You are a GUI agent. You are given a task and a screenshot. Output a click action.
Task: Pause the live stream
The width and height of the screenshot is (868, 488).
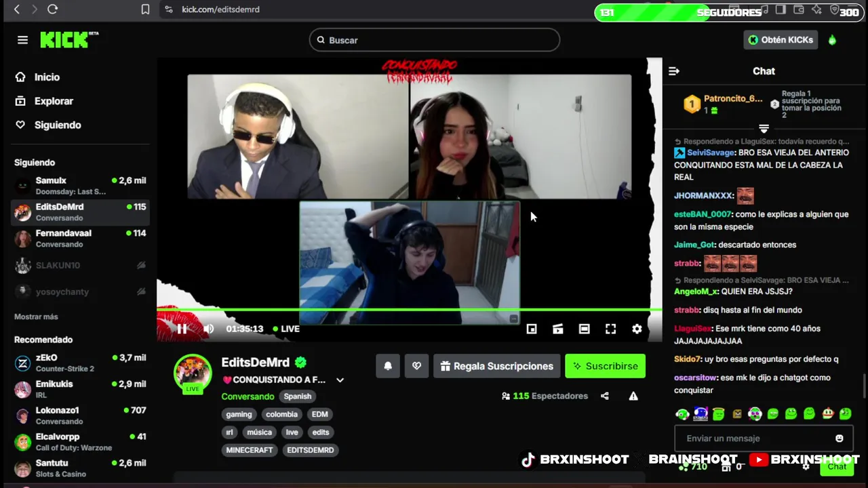[x=182, y=329]
